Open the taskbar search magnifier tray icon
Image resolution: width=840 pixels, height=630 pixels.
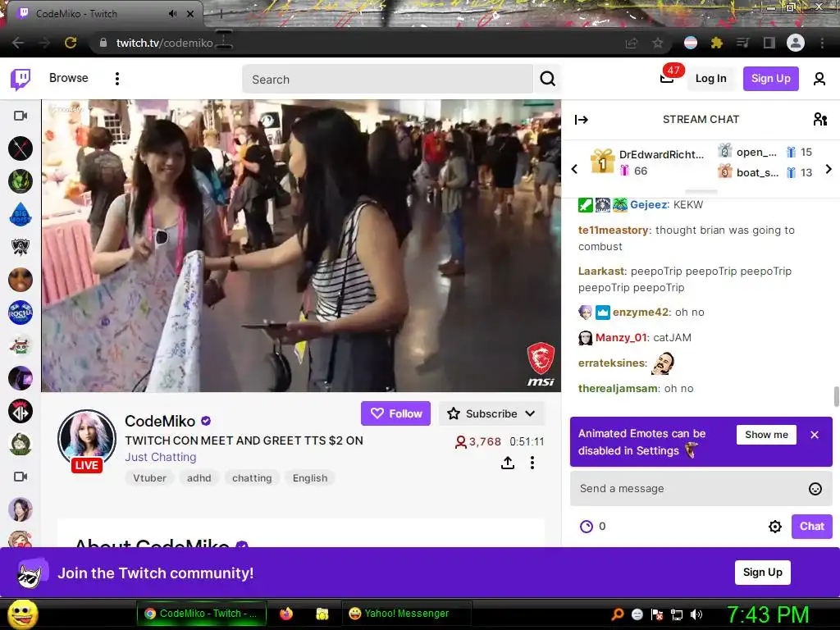617,614
